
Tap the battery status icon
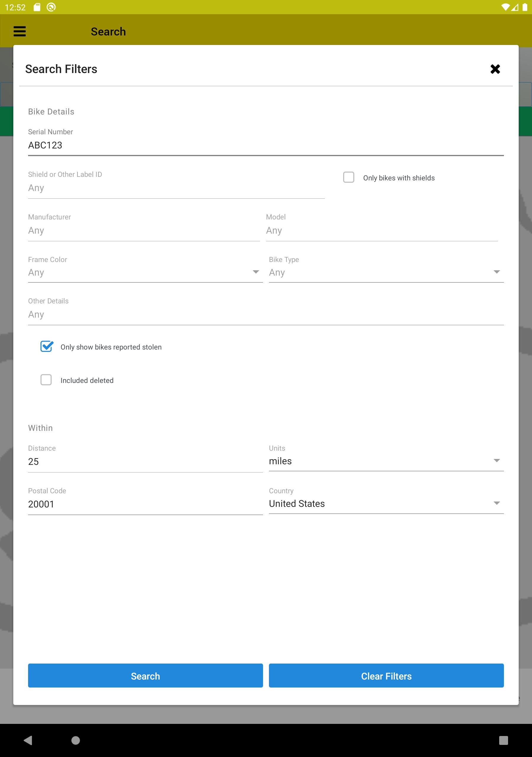coord(525,7)
